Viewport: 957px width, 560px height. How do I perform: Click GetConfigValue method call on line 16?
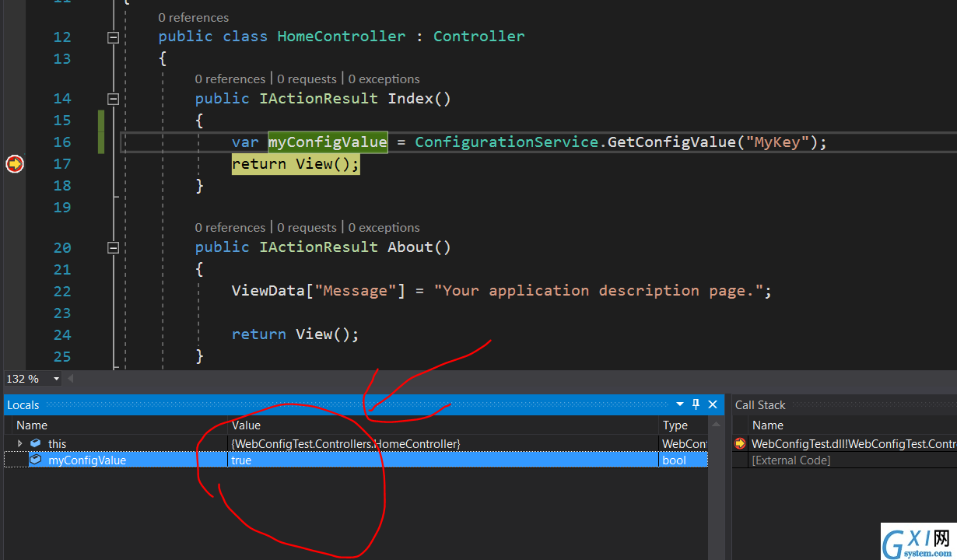coord(671,142)
